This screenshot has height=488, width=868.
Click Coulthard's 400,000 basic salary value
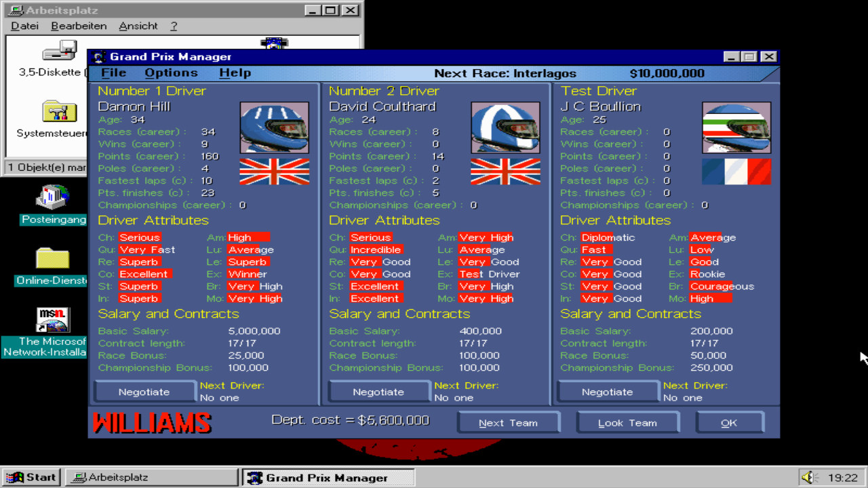point(481,331)
